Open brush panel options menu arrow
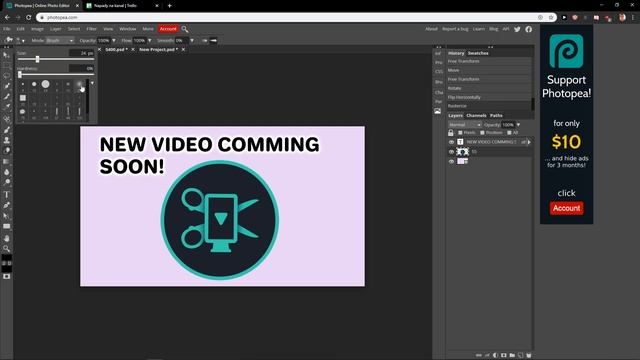Viewport: 640px width, 360px height. tap(92, 83)
